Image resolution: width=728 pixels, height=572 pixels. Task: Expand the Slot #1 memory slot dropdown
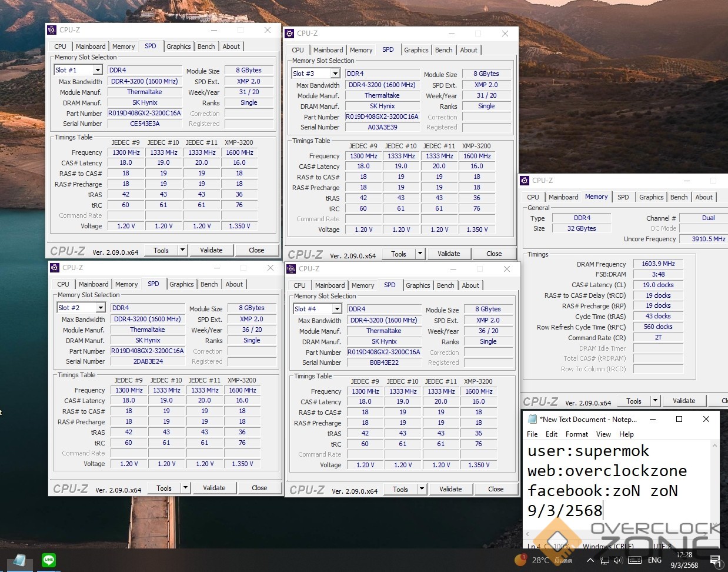(x=97, y=70)
